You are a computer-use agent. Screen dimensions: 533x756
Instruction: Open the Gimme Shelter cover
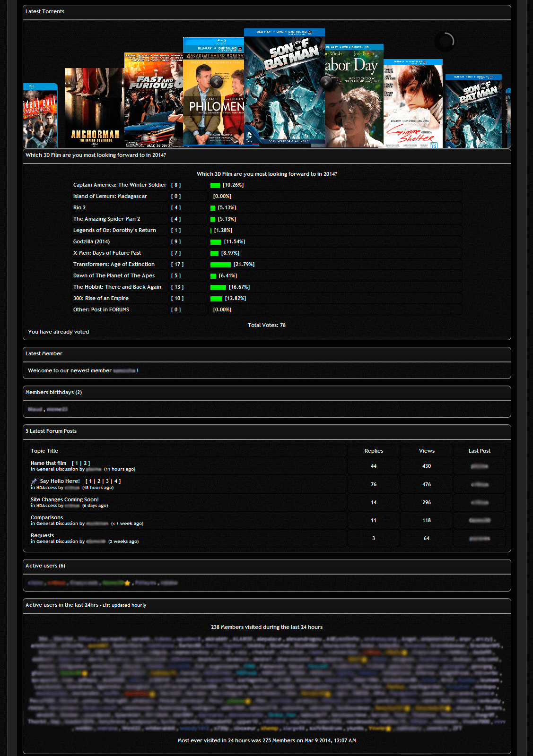click(x=413, y=103)
